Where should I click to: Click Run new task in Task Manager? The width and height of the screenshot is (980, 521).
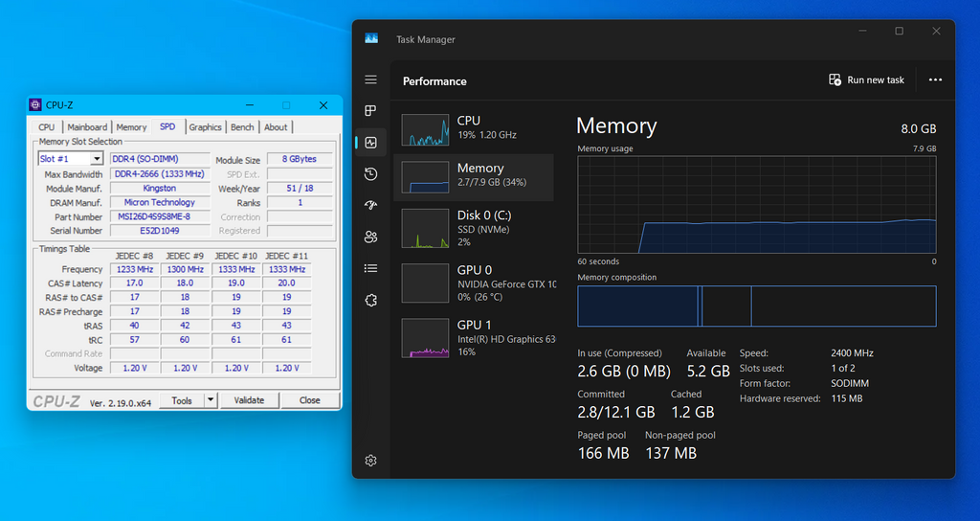tap(866, 80)
